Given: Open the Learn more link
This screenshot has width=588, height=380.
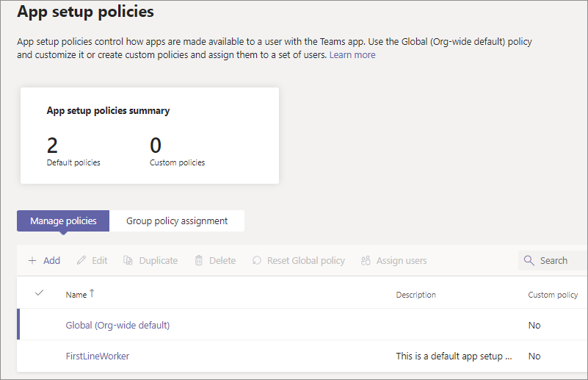Looking at the screenshot, I should [x=352, y=55].
